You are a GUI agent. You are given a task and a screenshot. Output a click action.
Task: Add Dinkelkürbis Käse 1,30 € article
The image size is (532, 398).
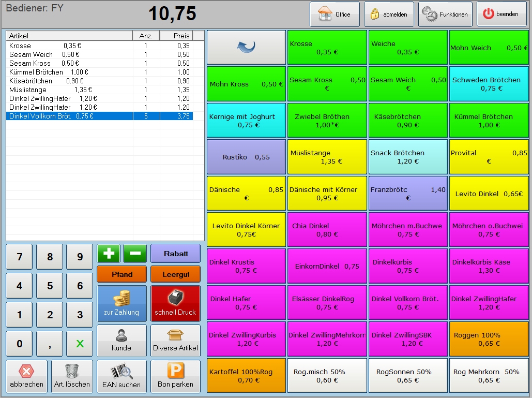point(489,266)
